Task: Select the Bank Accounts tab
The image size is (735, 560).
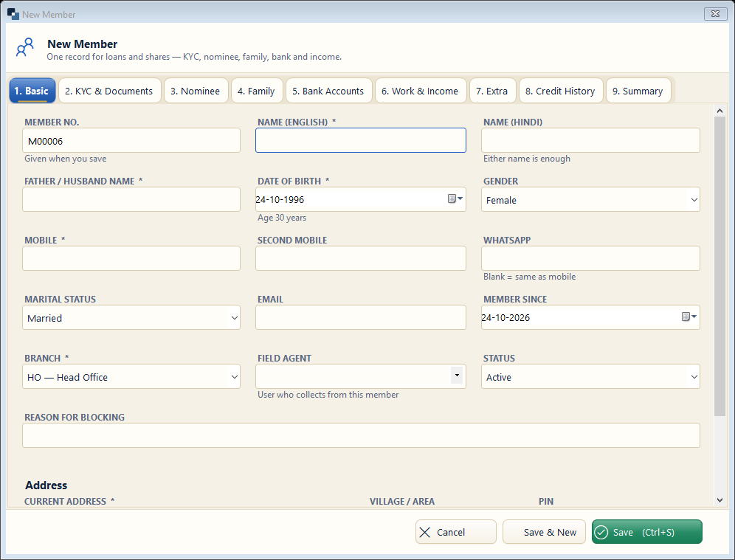Action: point(328,91)
